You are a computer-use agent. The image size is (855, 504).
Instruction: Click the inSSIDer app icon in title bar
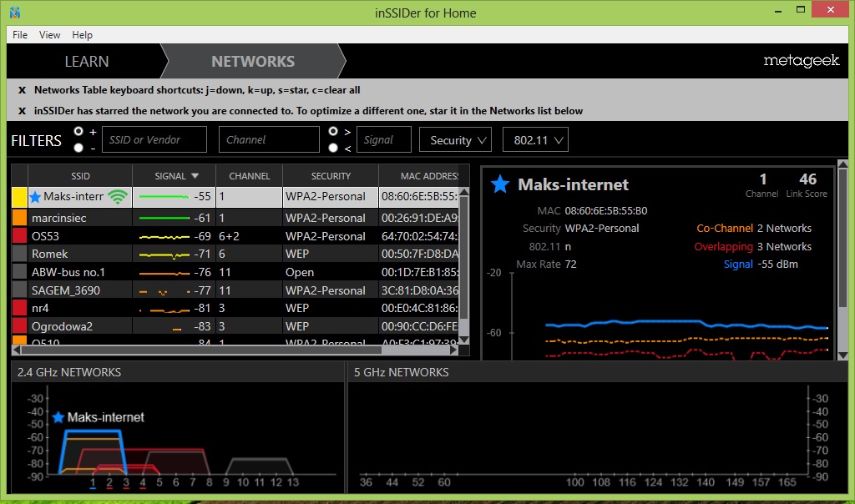(15, 12)
